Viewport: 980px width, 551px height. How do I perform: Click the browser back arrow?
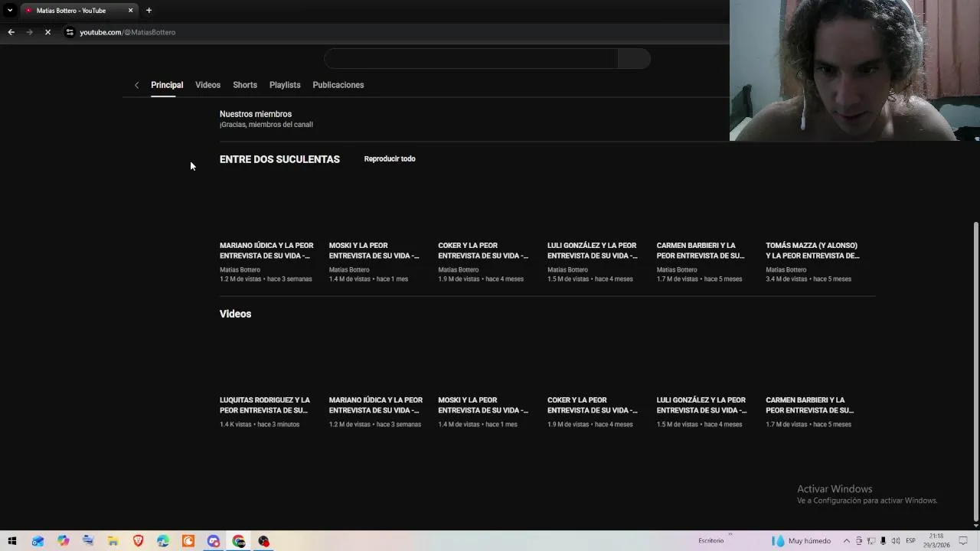tap(11, 32)
